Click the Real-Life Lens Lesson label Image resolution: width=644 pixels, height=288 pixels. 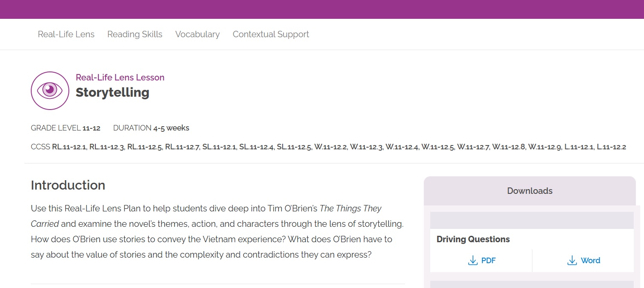click(120, 77)
